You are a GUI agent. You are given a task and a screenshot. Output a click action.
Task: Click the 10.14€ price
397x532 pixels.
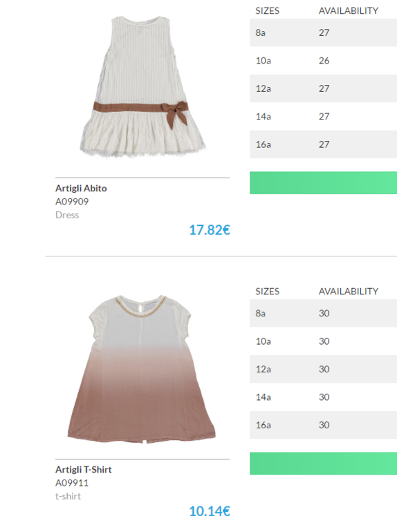pos(210,511)
